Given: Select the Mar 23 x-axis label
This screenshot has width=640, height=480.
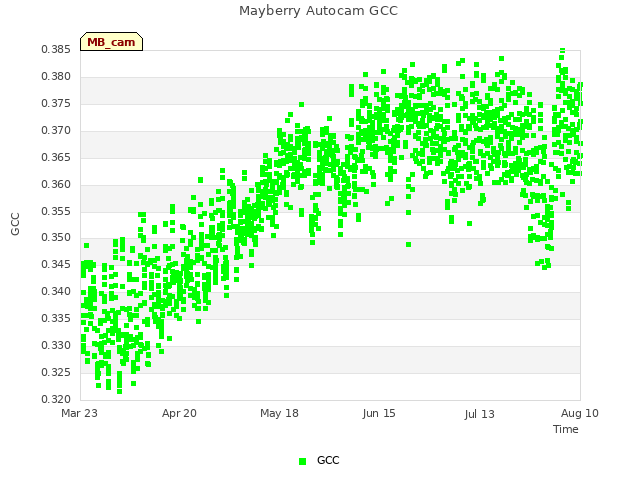Looking at the screenshot, I should 79,413.
